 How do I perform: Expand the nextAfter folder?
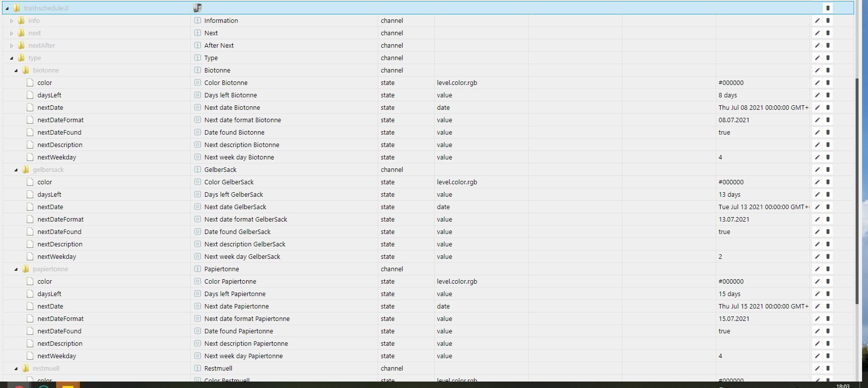tap(11, 46)
